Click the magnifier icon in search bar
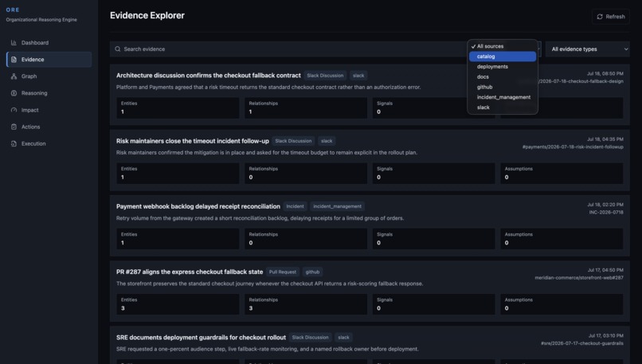 click(118, 49)
